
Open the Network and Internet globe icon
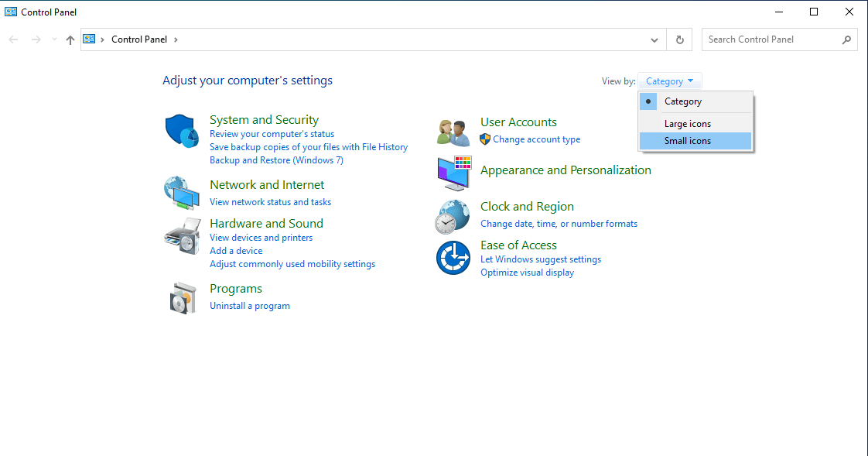click(x=182, y=193)
